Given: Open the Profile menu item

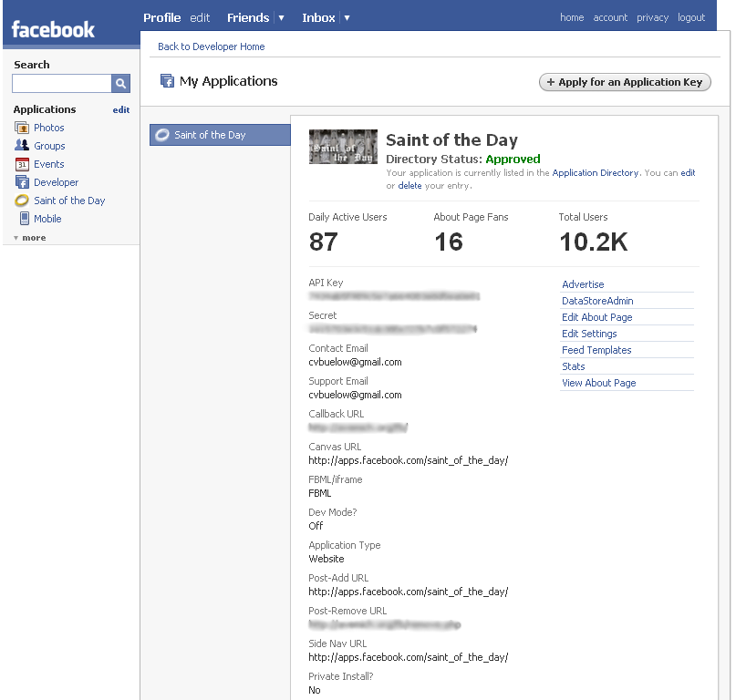Looking at the screenshot, I should coord(162,17).
